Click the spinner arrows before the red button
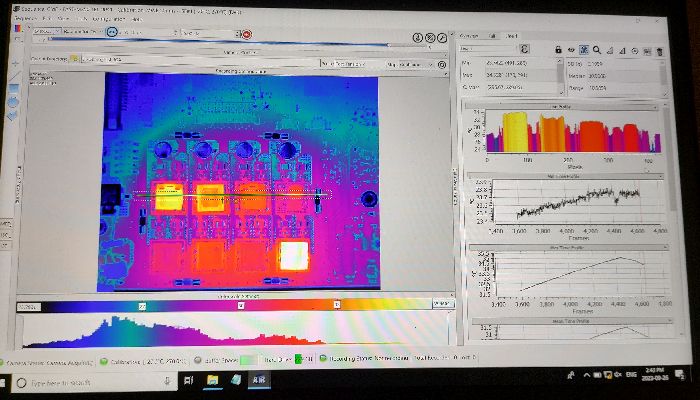700x400 pixels. (238, 34)
